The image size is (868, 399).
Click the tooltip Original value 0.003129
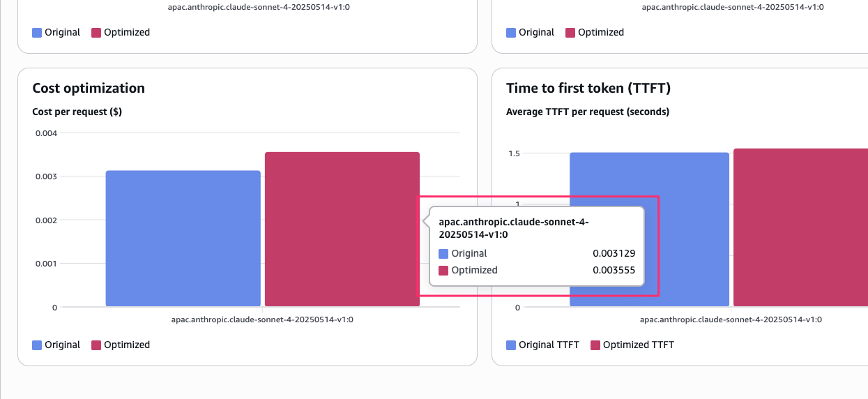(x=614, y=253)
